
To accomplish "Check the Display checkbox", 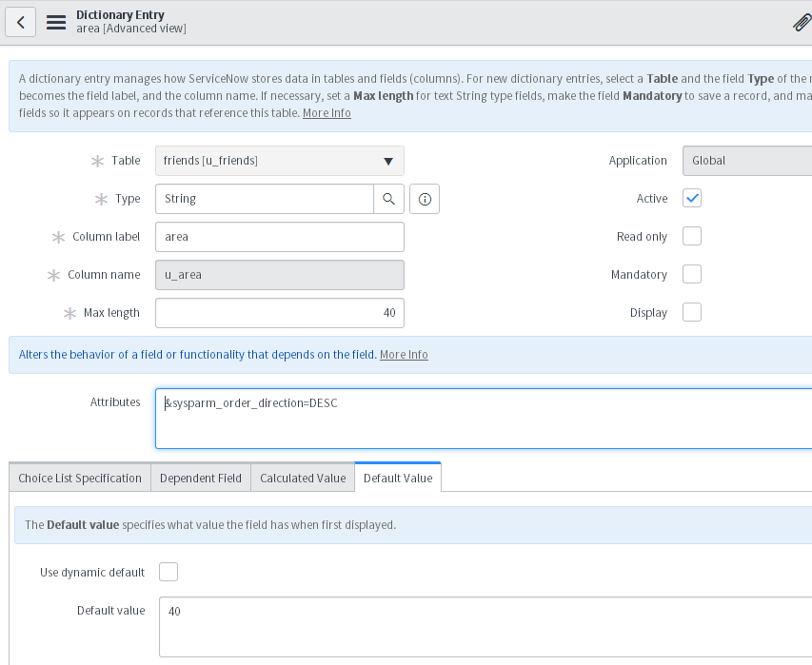I will [x=692, y=312].
